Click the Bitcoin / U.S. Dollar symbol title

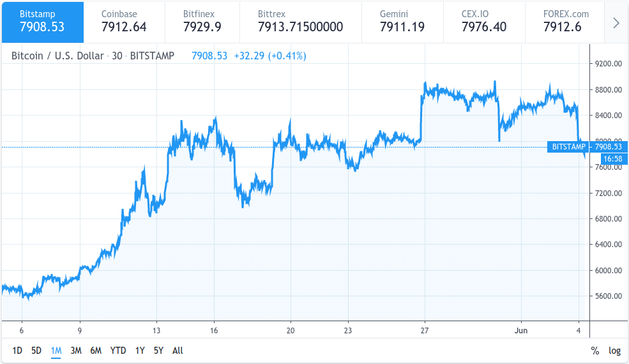point(57,56)
